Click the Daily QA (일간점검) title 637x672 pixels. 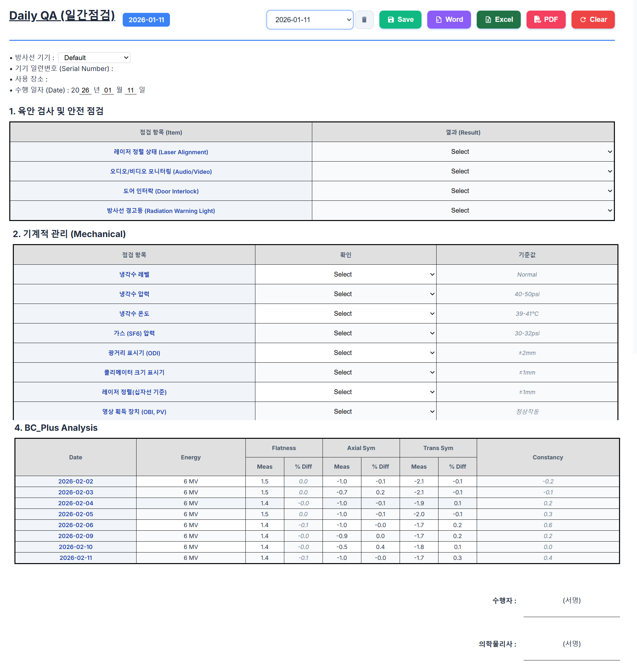click(62, 16)
